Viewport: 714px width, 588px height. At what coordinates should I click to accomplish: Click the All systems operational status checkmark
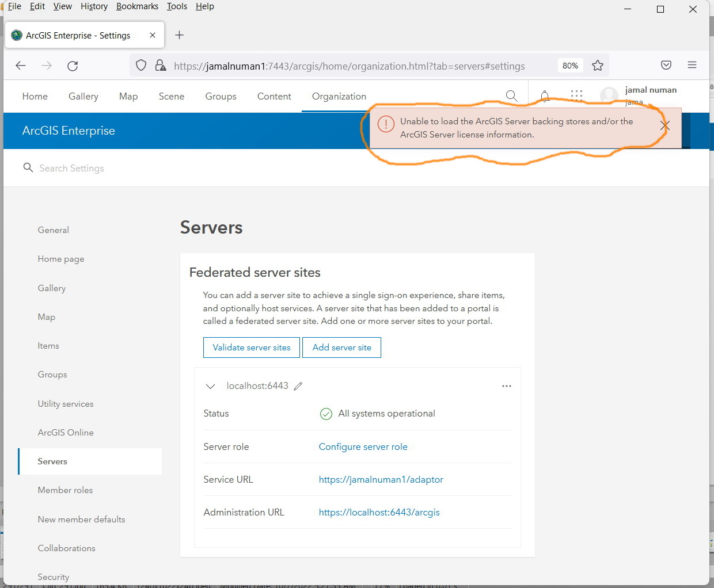pyautogui.click(x=326, y=413)
